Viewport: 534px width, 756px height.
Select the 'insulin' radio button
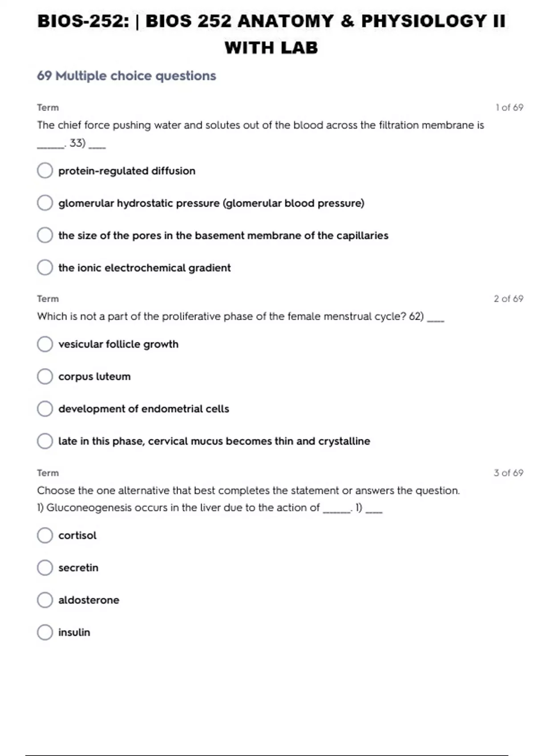(x=45, y=632)
